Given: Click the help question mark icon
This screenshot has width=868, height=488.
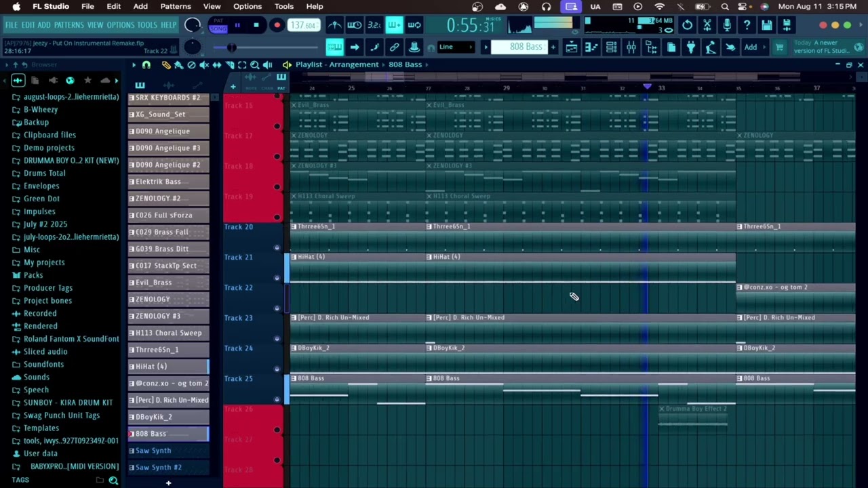Looking at the screenshot, I should (747, 25).
